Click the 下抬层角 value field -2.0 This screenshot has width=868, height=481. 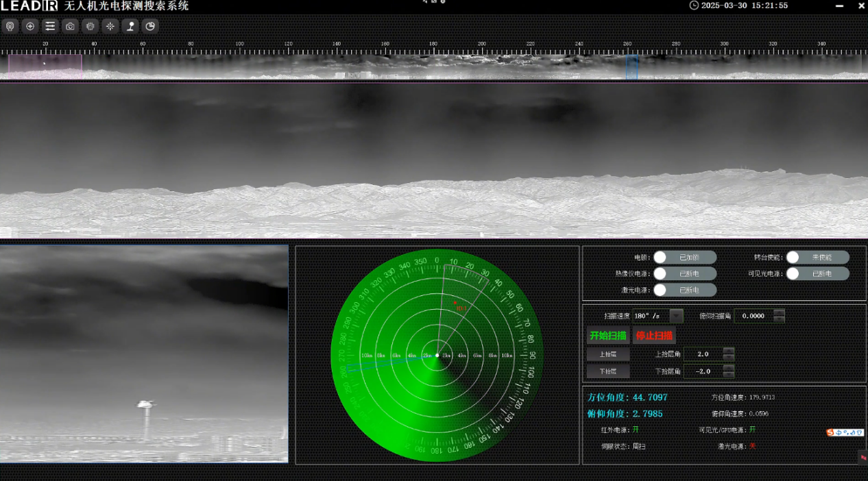tap(703, 371)
